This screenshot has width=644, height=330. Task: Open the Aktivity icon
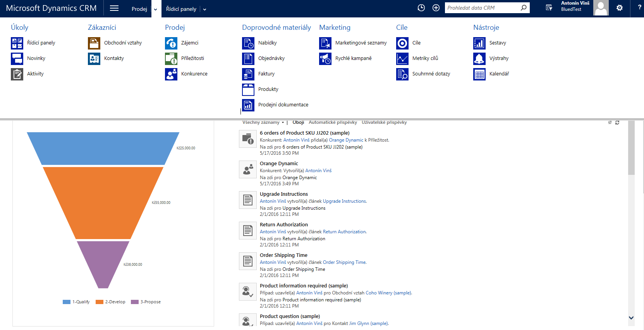tap(17, 74)
